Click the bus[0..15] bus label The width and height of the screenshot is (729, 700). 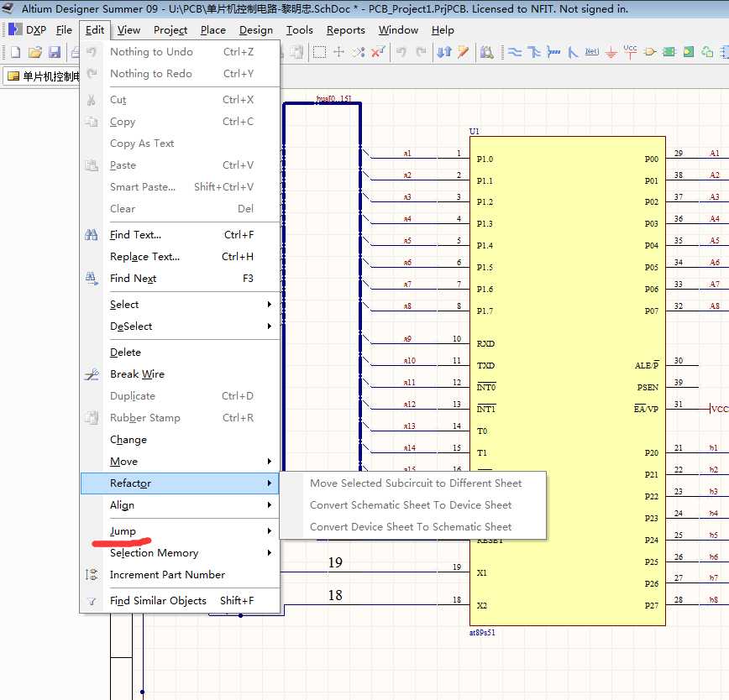[333, 98]
